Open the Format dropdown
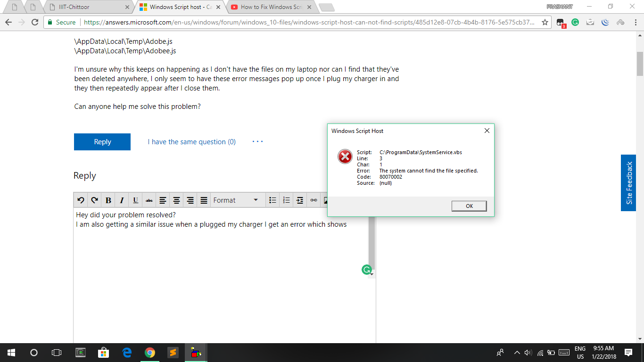 pos(236,200)
